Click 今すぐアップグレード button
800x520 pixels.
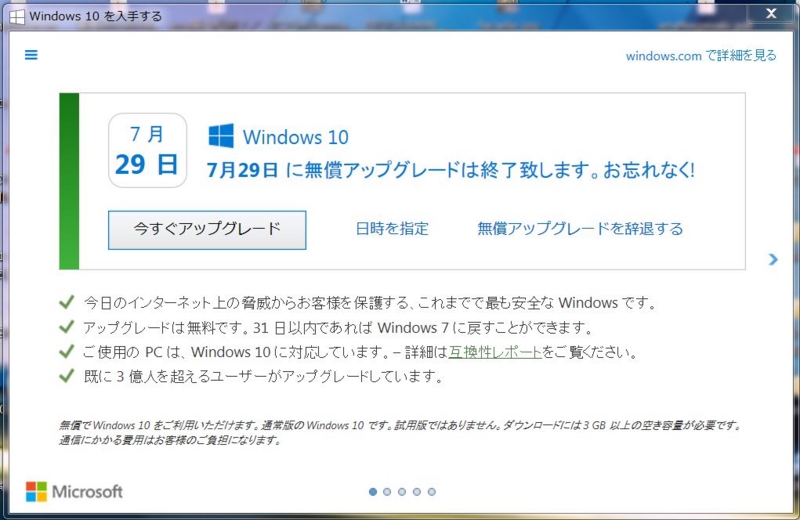click(207, 230)
